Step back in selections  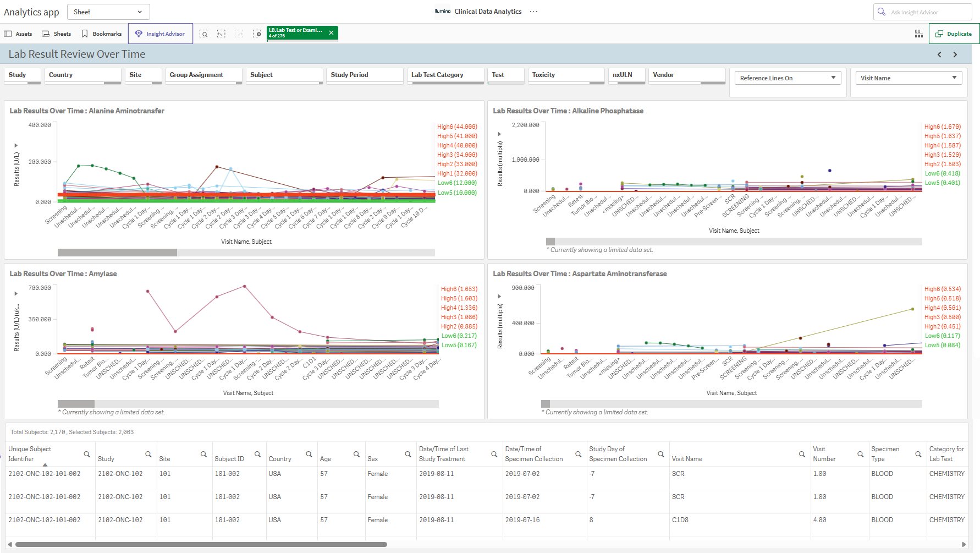tap(221, 34)
